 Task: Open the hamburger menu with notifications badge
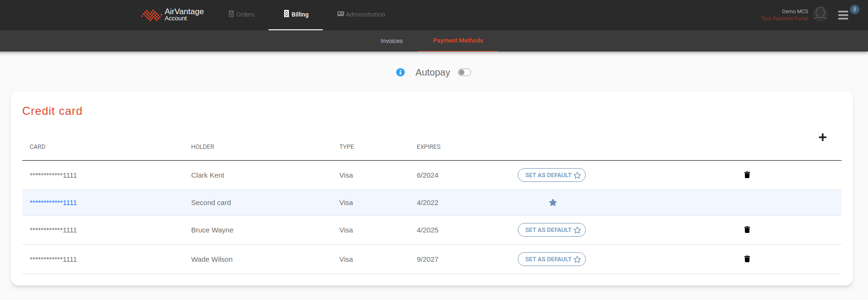pyautogui.click(x=843, y=15)
